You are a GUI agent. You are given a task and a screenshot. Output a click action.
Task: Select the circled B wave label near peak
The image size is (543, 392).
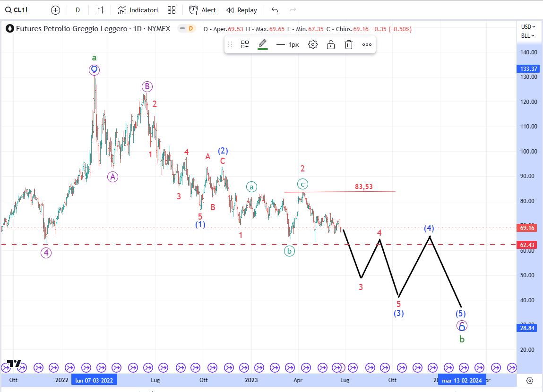coord(147,86)
